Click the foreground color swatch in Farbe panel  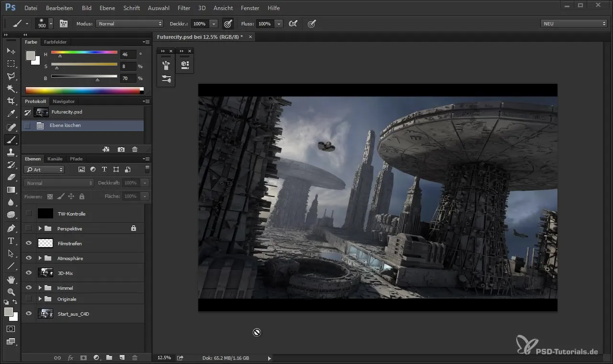click(31, 55)
